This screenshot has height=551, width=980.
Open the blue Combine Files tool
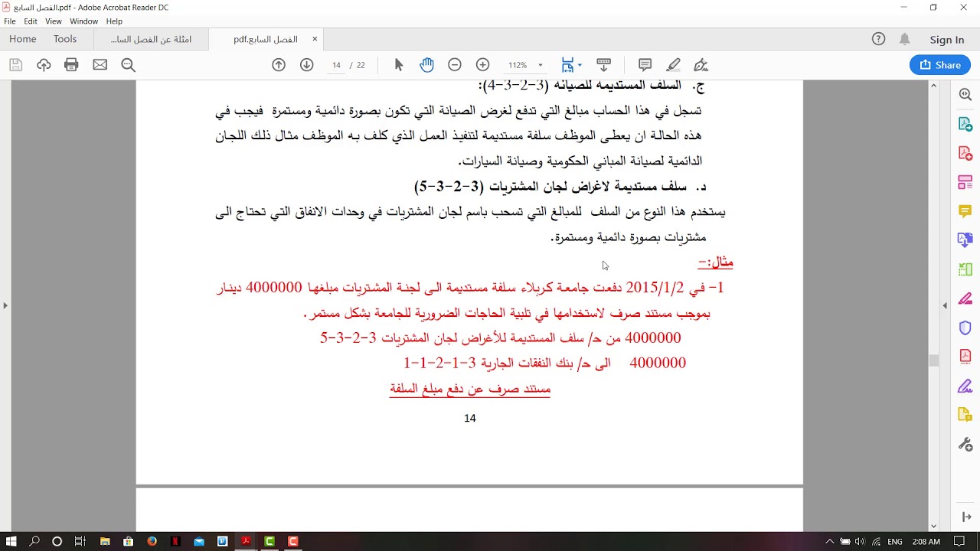coord(965,240)
